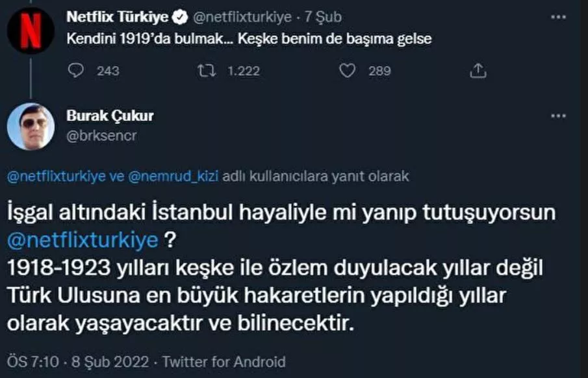
Task: Click the Burak Çukur display name
Action: click(110, 116)
